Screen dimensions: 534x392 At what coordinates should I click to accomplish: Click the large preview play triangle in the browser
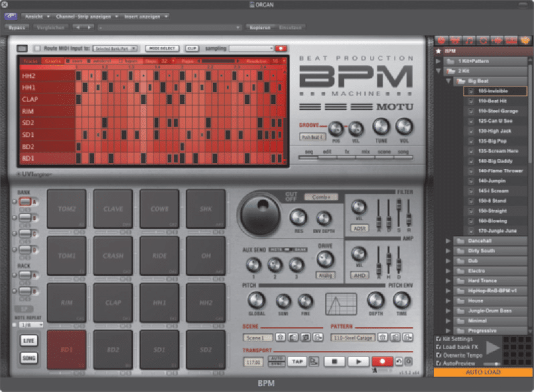pyautogui.click(x=492, y=348)
